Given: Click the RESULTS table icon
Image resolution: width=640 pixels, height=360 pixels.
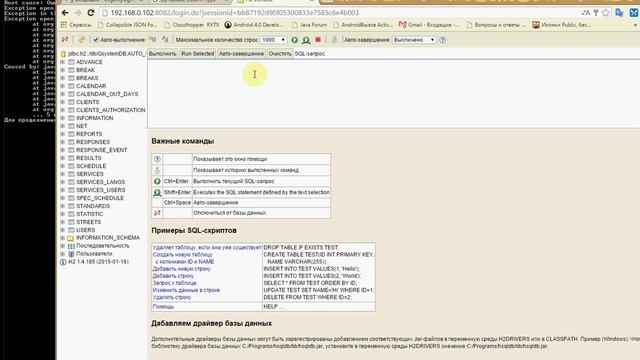Looking at the screenshot, I should [71, 158].
